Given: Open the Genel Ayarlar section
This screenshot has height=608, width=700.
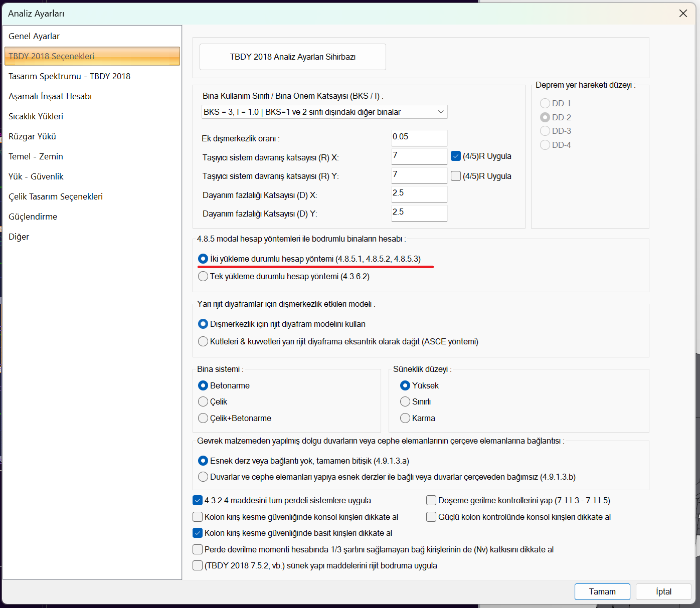Looking at the screenshot, I should coord(34,36).
